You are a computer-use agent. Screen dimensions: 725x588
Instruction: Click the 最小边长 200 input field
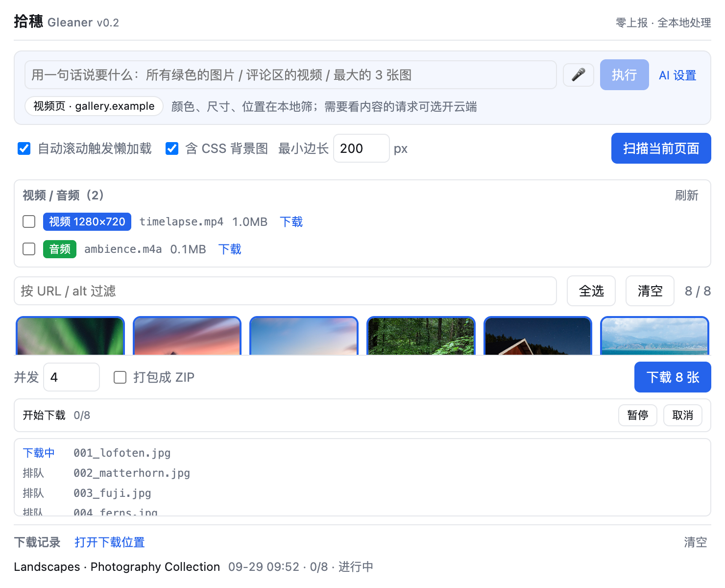pyautogui.click(x=362, y=148)
